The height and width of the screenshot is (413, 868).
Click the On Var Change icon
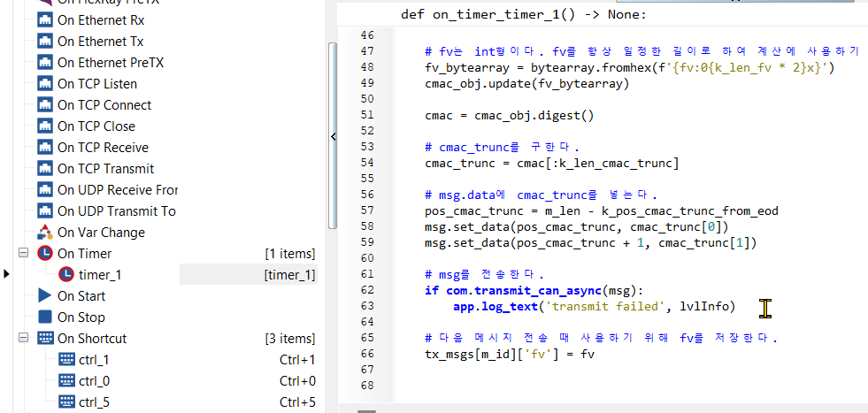(x=45, y=233)
